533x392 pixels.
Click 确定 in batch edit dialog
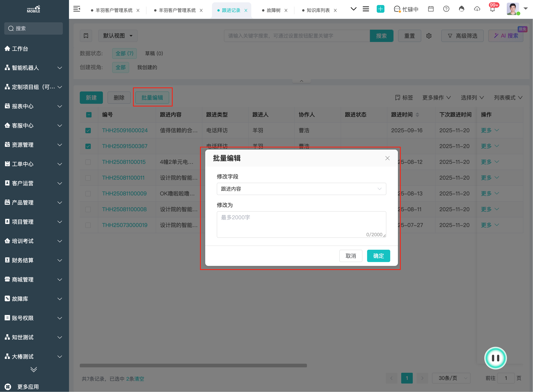click(x=378, y=256)
